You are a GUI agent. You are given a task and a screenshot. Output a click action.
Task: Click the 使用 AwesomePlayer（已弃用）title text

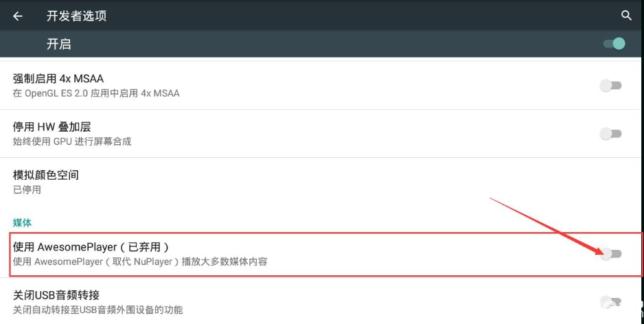coord(91,247)
